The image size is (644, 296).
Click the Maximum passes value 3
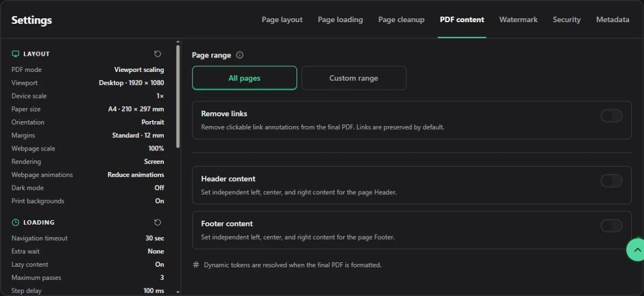point(162,278)
